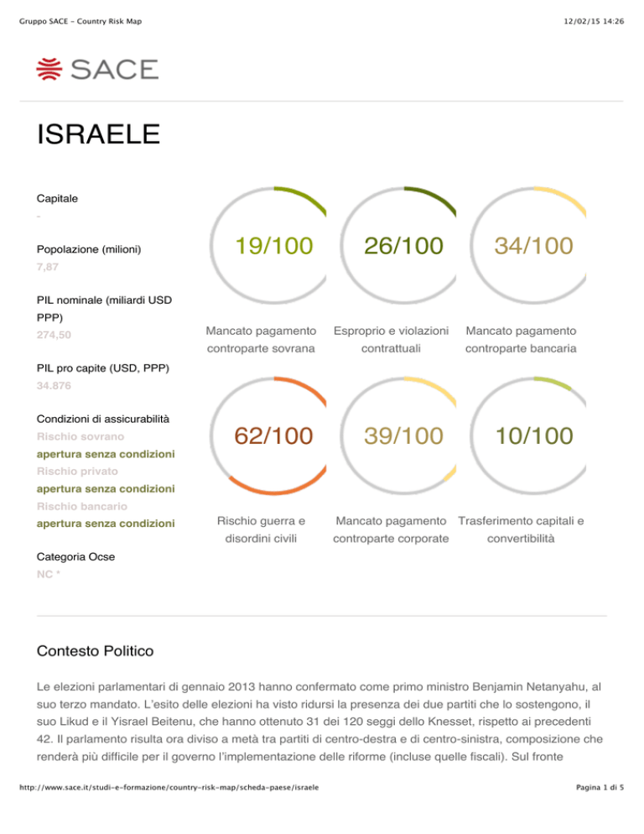644x834 pixels.
Task: Select the Rischio sovrano label
Action: pos(80,436)
